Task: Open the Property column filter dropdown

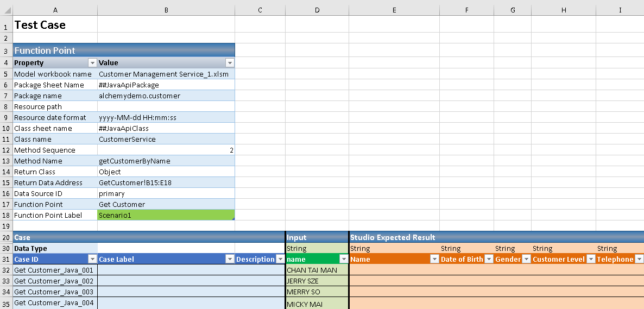Action: coord(92,63)
